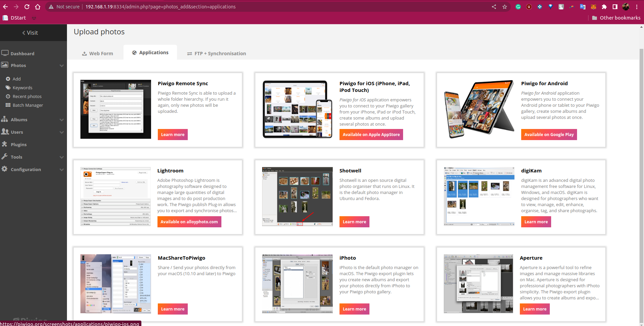Expand the Users menu chevron

[62, 132]
